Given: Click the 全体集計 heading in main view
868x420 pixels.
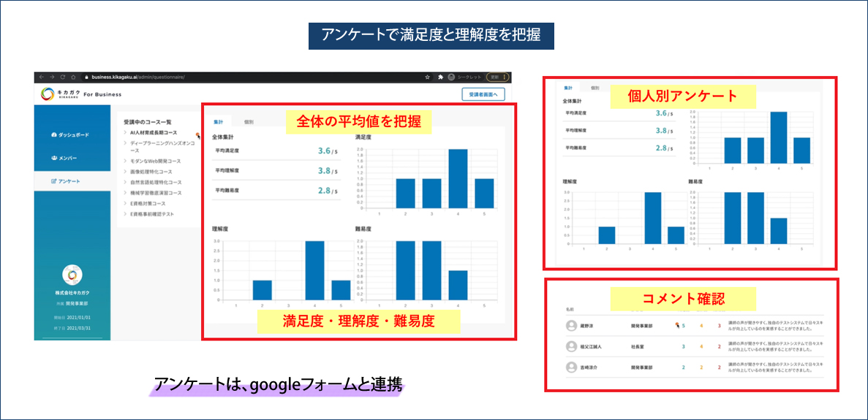Looking at the screenshot, I should click(222, 136).
